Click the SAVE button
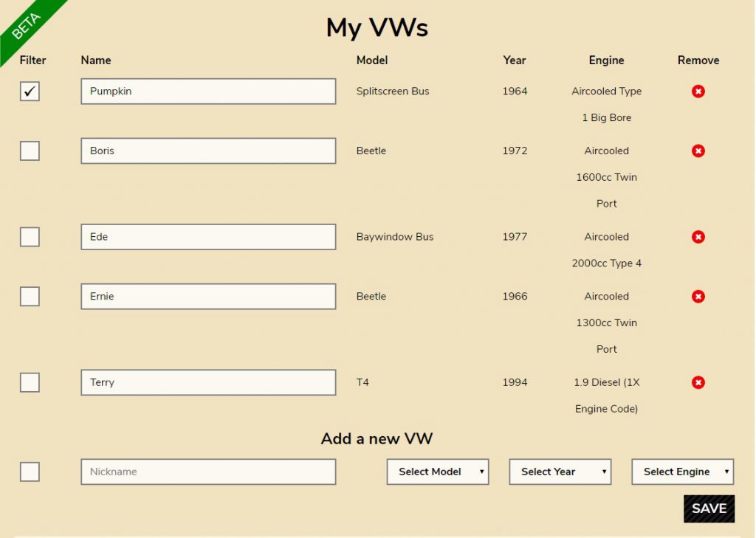 point(709,508)
